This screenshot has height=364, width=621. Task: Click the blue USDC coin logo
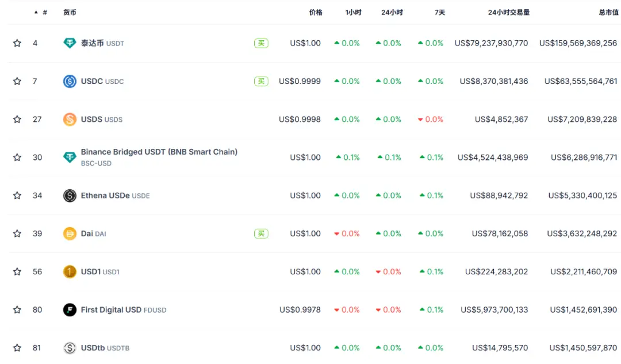coord(70,81)
